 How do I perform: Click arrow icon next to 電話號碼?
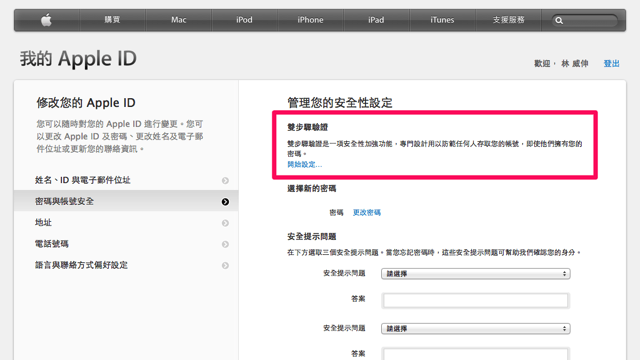click(x=225, y=244)
